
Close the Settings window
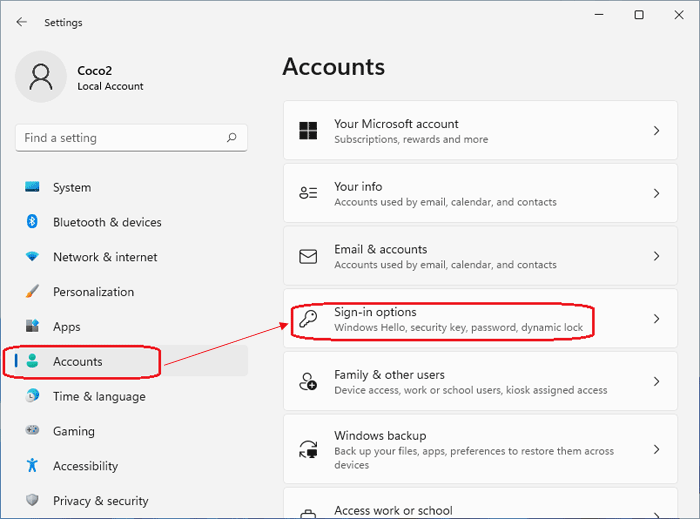[x=679, y=15]
